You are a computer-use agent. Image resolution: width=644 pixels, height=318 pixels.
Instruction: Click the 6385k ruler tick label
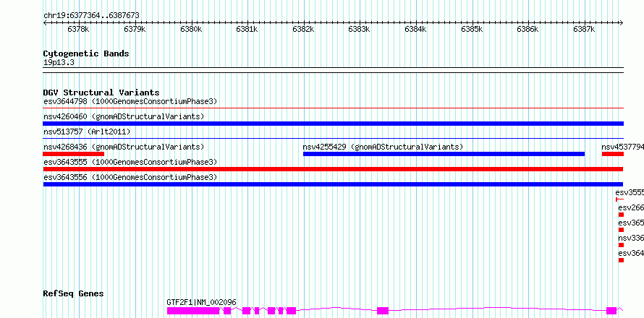click(472, 30)
